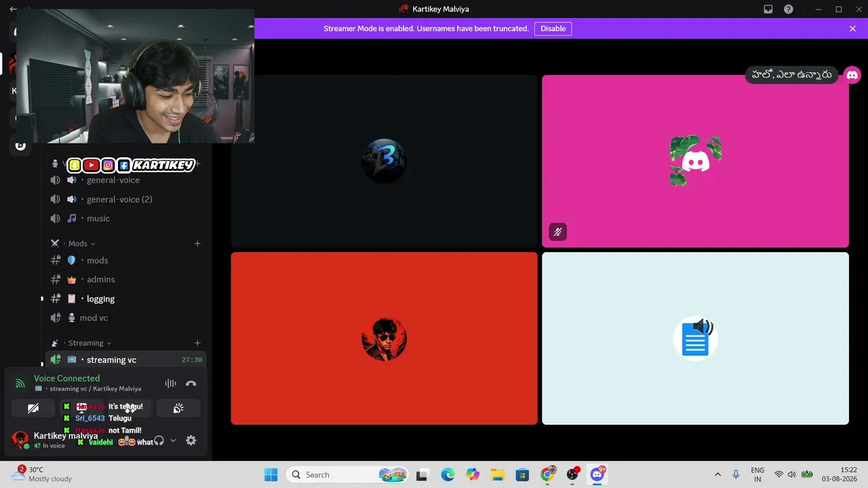Collapse the Mods category
The height and width of the screenshot is (488, 868).
point(81,243)
